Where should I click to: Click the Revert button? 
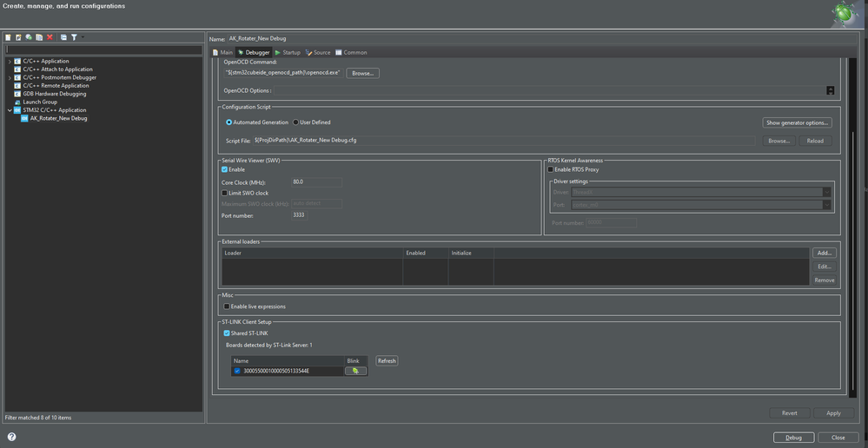pyautogui.click(x=790, y=413)
